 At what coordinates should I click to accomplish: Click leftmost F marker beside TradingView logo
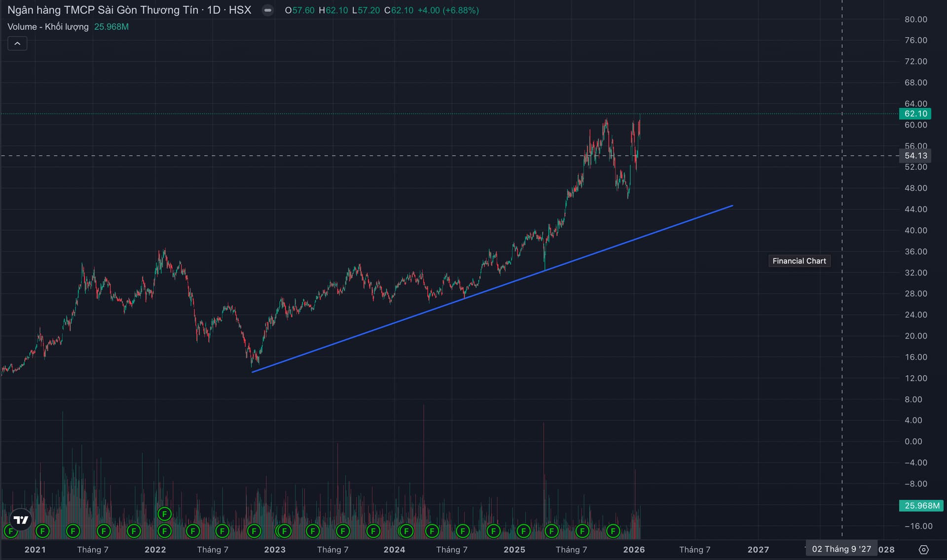(x=10, y=531)
